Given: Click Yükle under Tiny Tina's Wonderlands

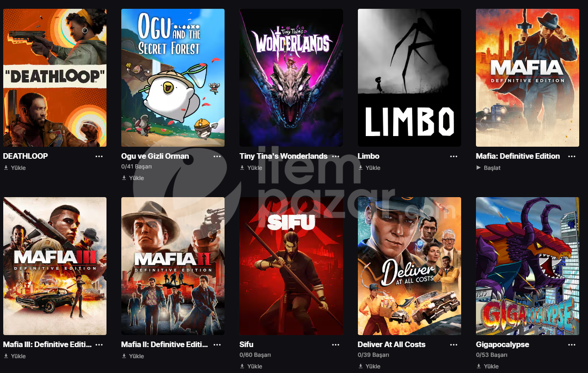Looking at the screenshot, I should [x=251, y=168].
